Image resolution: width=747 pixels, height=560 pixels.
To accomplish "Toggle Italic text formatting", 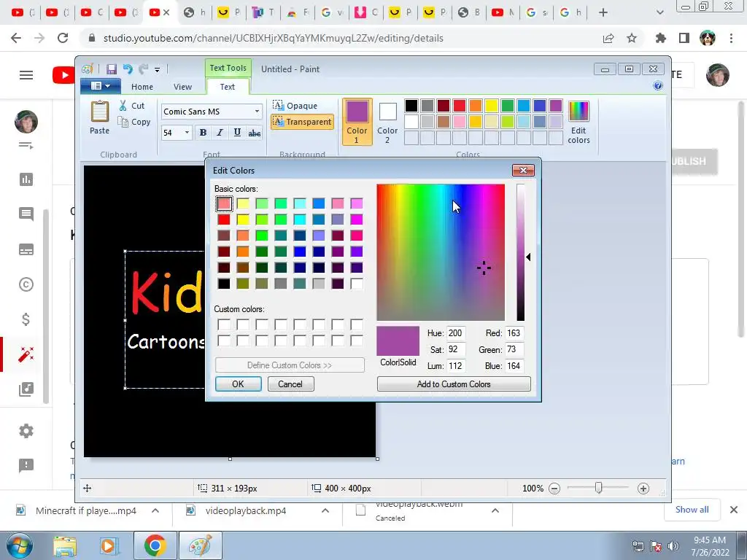I will [220, 133].
